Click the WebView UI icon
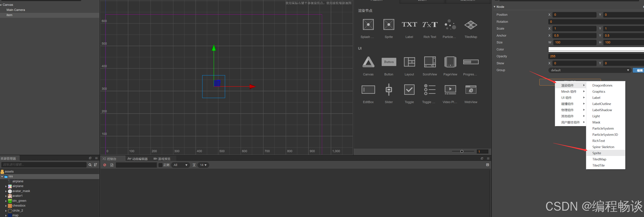Screen dimensions: 644x217 (470, 90)
